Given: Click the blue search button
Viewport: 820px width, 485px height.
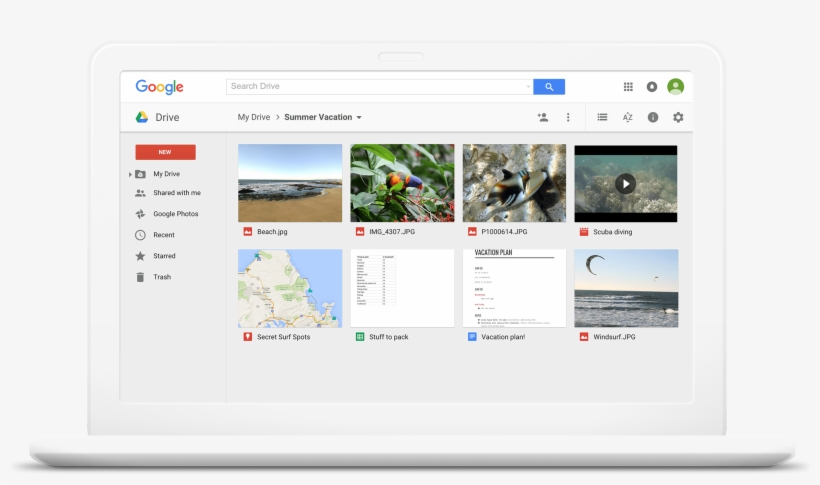Looking at the screenshot, I should click(x=549, y=87).
